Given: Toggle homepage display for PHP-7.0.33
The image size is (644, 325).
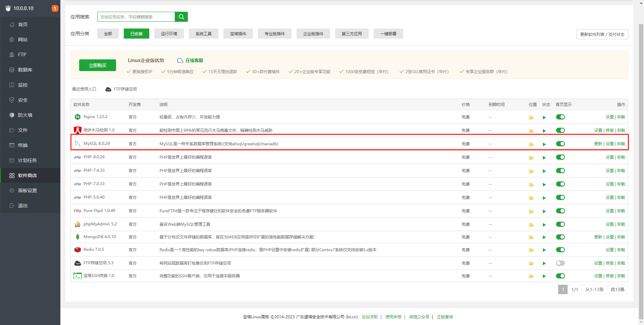Looking at the screenshot, I should (x=560, y=184).
